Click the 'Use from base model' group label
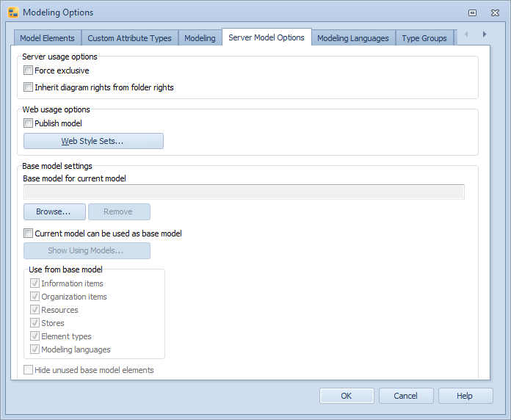 65,269
